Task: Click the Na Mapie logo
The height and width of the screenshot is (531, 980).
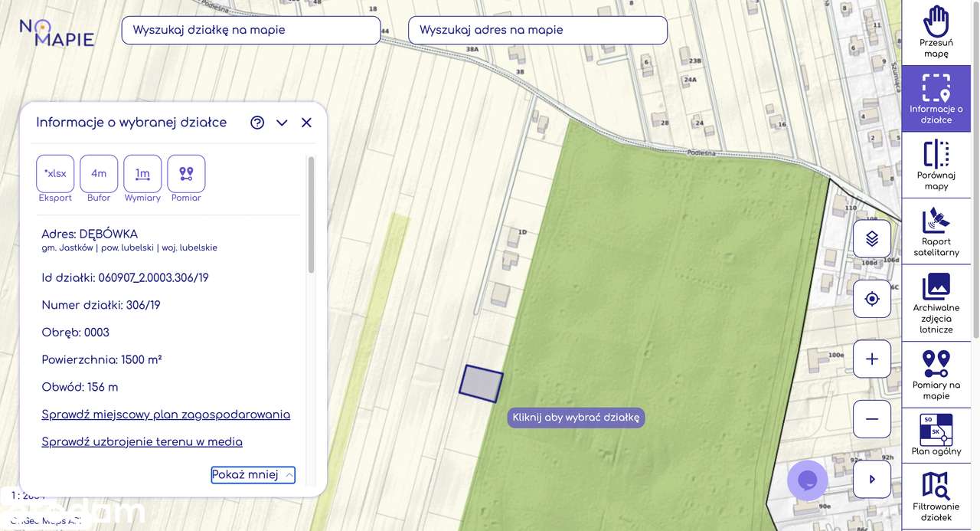Action: (x=57, y=32)
